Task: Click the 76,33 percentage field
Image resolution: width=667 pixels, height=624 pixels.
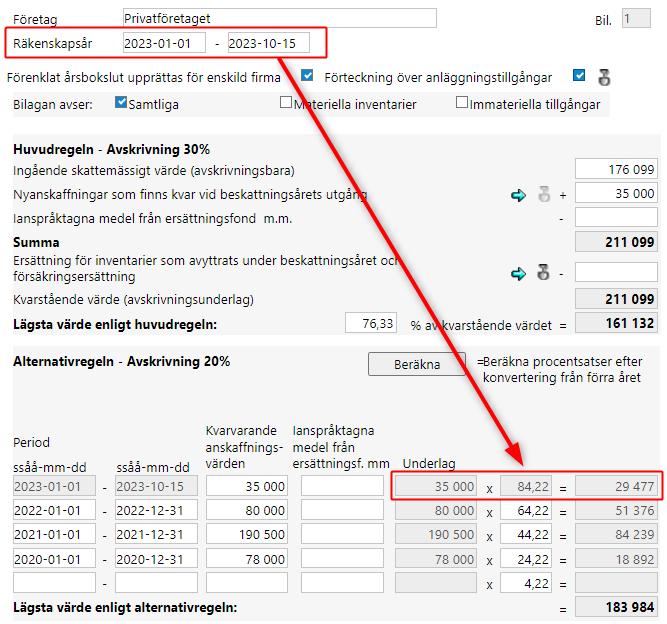Action: pyautogui.click(x=371, y=323)
